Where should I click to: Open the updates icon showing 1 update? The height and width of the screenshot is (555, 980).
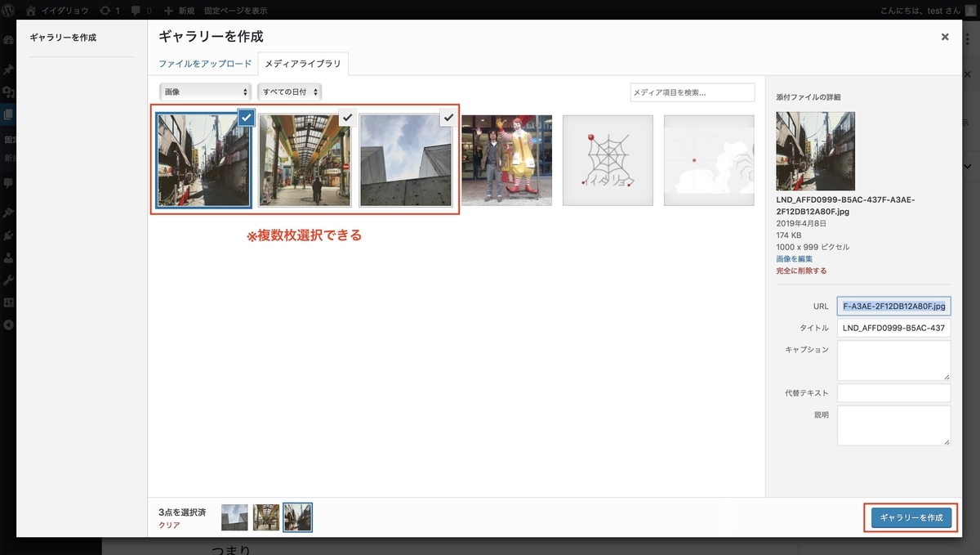point(109,11)
